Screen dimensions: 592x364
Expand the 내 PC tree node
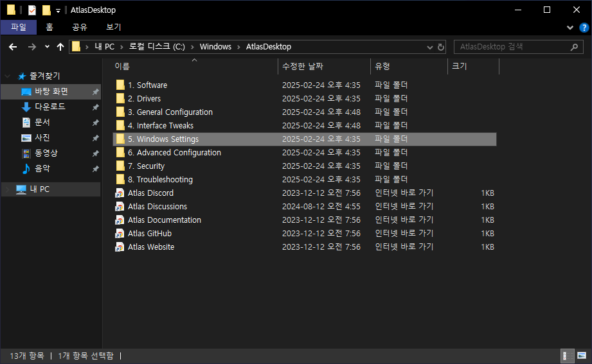tap(8, 189)
